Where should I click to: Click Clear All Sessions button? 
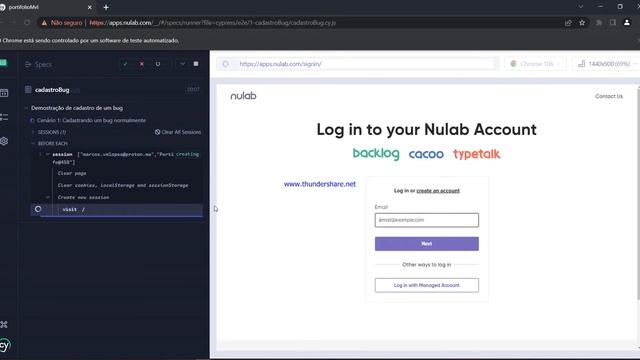[x=178, y=132]
